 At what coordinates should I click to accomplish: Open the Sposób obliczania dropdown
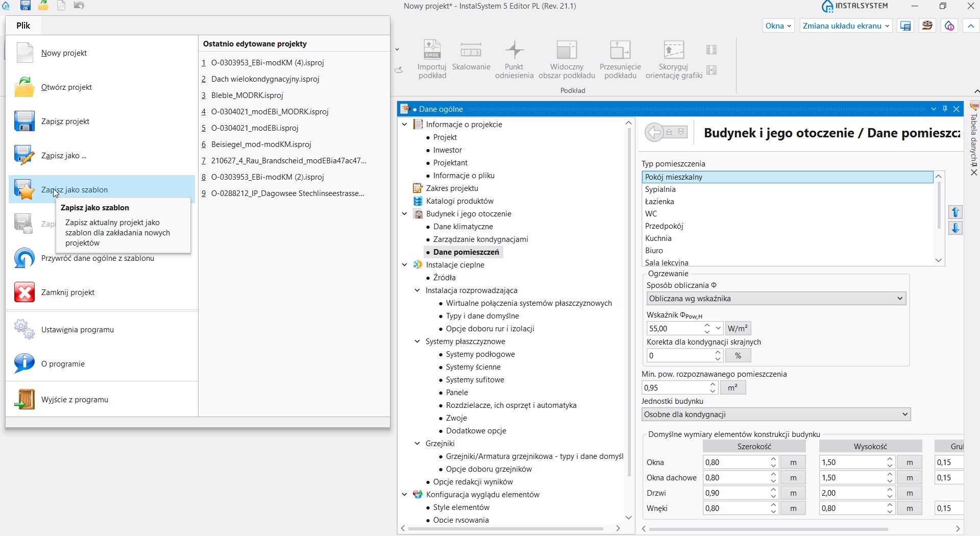click(x=776, y=299)
